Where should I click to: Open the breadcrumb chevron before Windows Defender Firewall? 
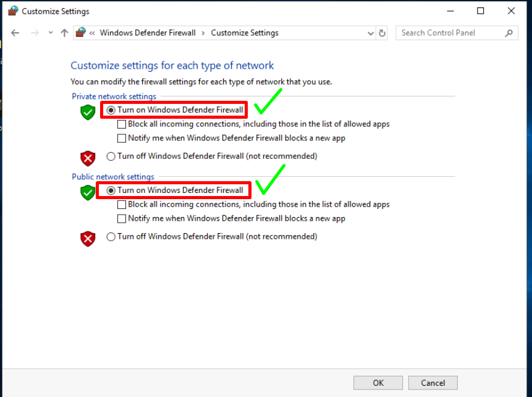(x=92, y=33)
